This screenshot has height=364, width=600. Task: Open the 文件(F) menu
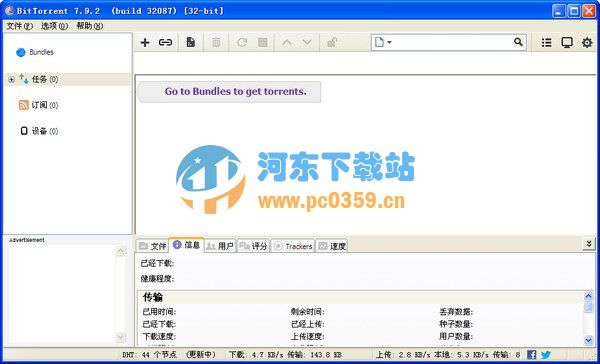click(20, 26)
